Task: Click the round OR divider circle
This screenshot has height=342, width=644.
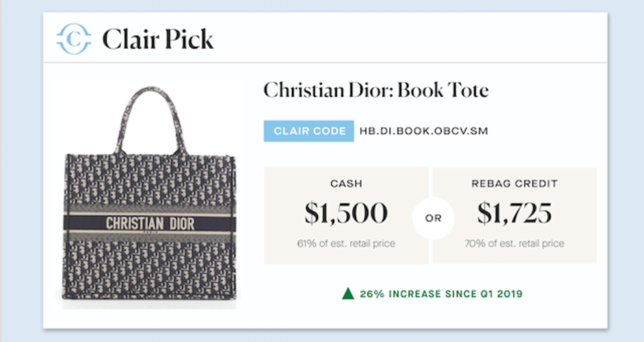Action: 433,218
